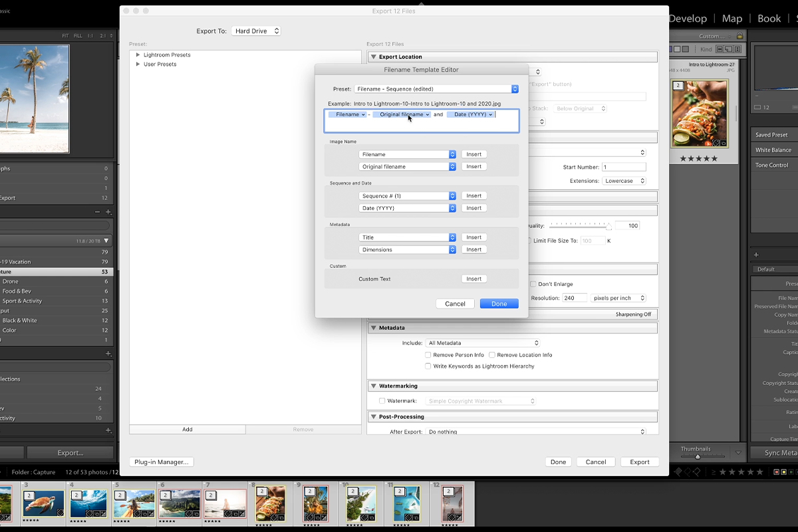The height and width of the screenshot is (532, 798).
Task: Check Write Keywords as Lightroom Hierarchy
Action: [428, 366]
